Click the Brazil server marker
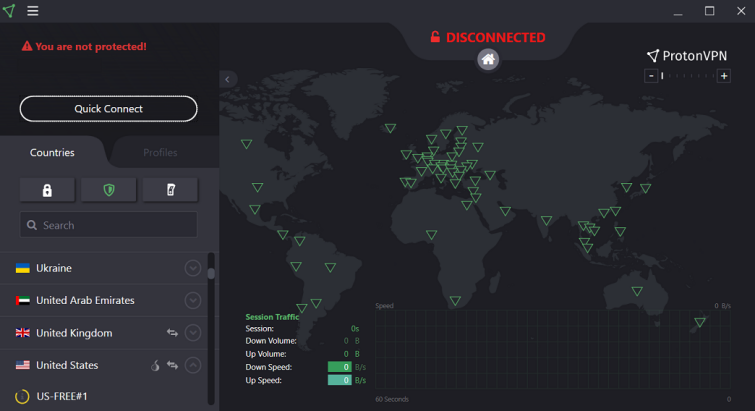This screenshot has width=755, height=411. [x=330, y=267]
